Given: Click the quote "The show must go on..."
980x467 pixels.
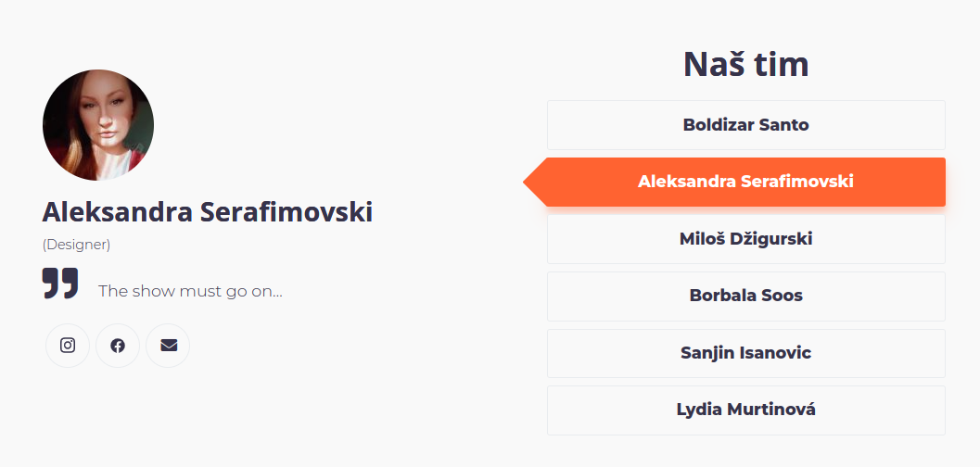Looking at the screenshot, I should click(x=190, y=291).
